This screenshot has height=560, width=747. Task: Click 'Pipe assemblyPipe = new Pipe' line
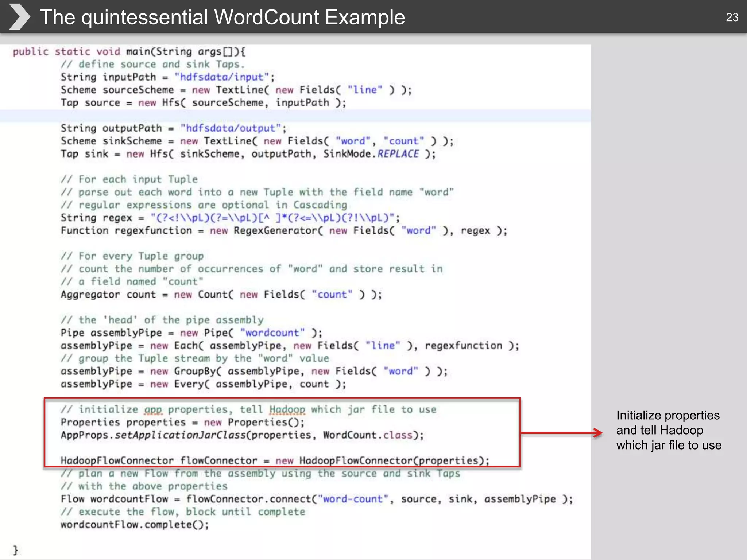[x=191, y=332]
